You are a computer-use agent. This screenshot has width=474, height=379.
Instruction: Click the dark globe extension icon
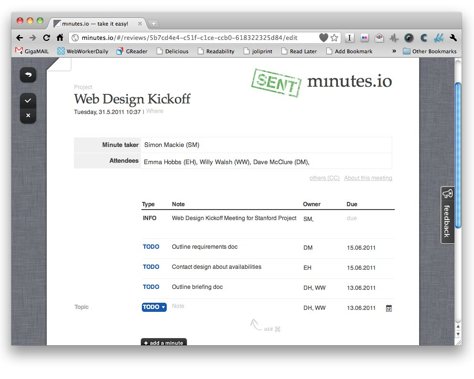(409, 38)
